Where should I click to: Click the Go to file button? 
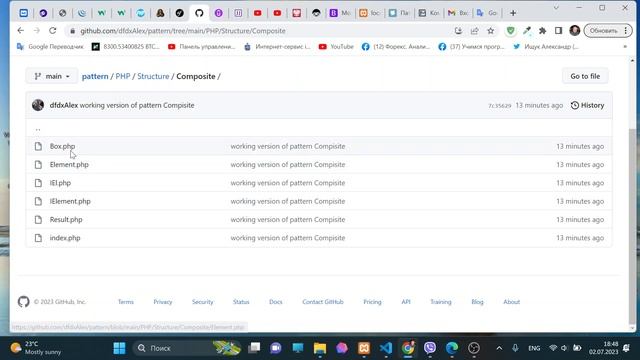[585, 76]
